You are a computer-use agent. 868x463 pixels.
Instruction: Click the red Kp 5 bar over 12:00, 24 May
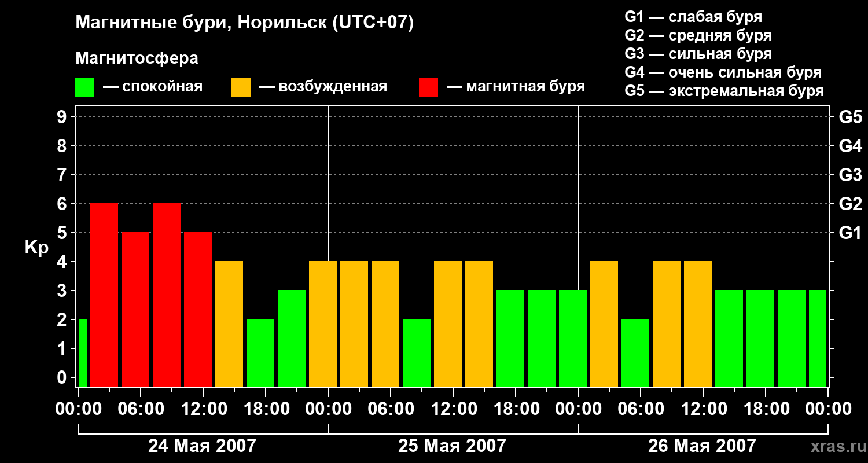point(198,309)
